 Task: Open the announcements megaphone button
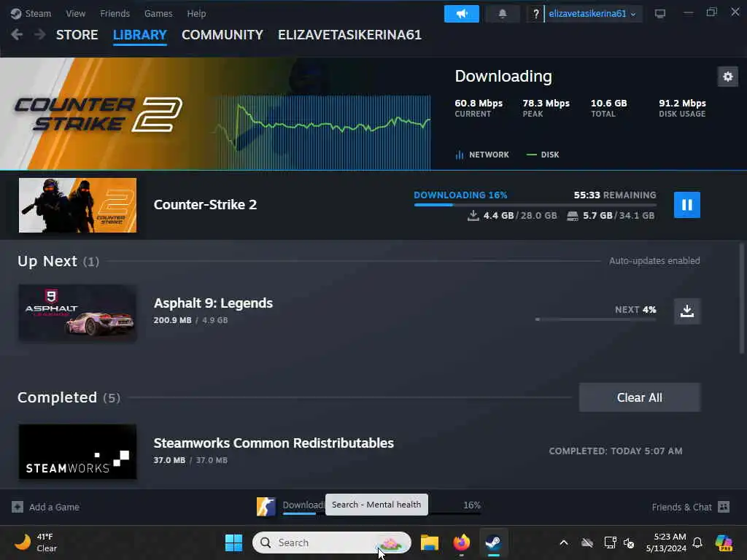[461, 14]
